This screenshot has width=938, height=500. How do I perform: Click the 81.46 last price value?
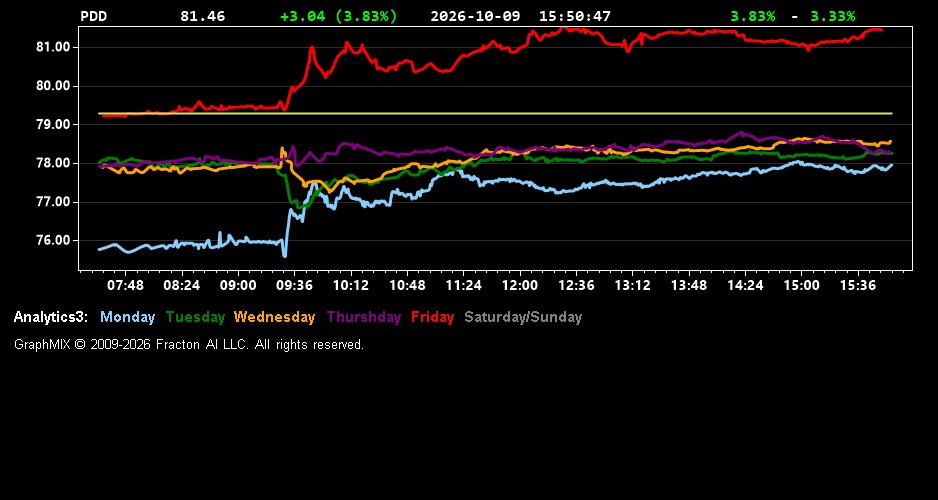pyautogui.click(x=203, y=17)
